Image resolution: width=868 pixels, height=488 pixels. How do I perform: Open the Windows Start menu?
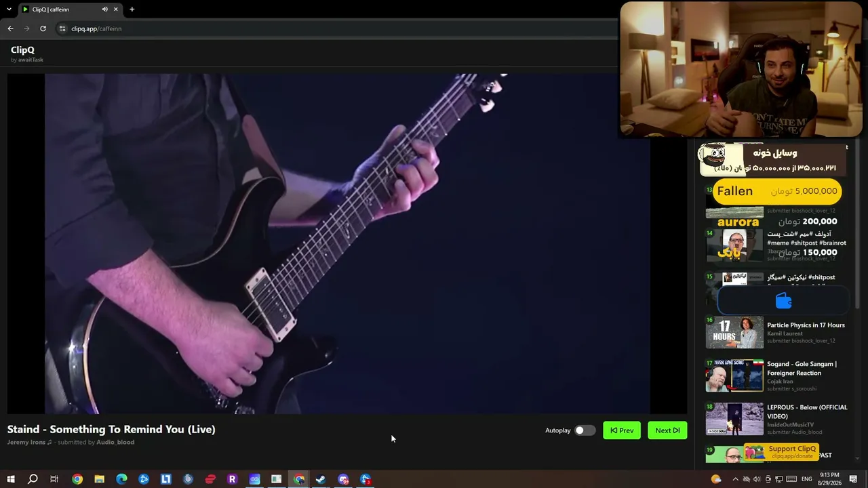tap(11, 479)
